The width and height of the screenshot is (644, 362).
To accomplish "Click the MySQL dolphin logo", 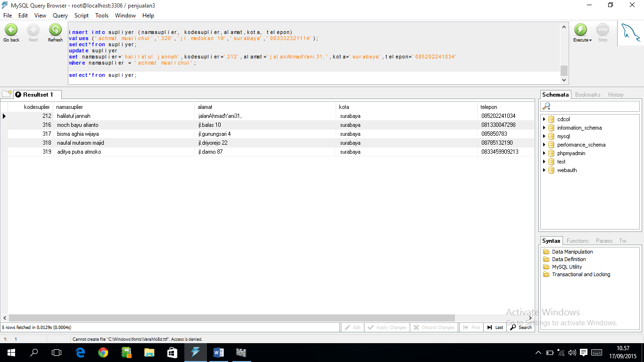I will (x=630, y=33).
